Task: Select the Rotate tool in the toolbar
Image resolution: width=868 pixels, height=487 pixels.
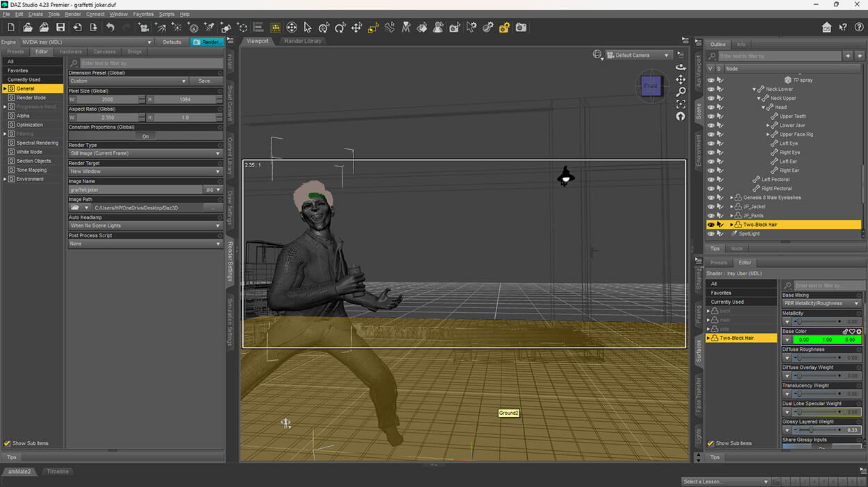Action: click(340, 28)
